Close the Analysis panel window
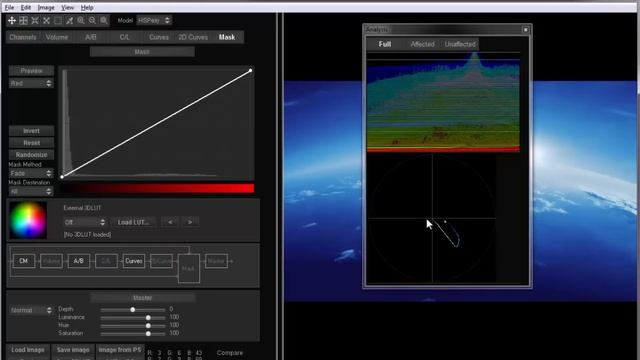This screenshot has width=640, height=360. coord(526,29)
